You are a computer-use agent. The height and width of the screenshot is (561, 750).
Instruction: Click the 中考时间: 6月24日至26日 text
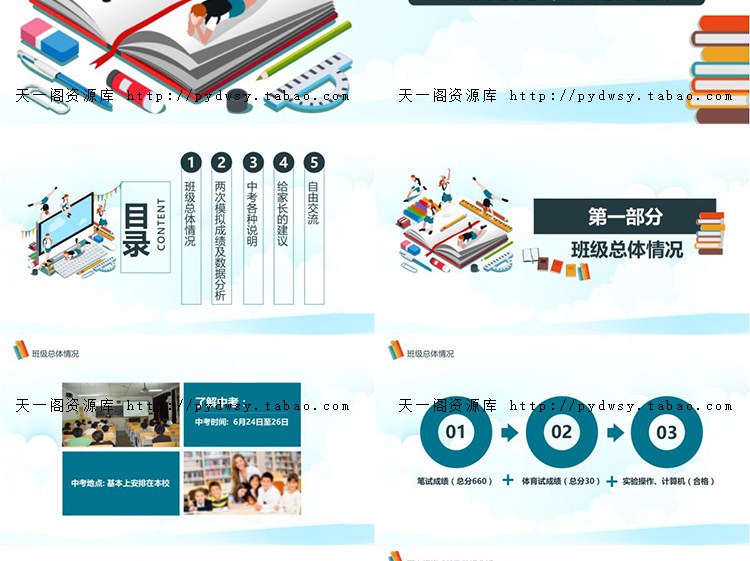click(242, 422)
